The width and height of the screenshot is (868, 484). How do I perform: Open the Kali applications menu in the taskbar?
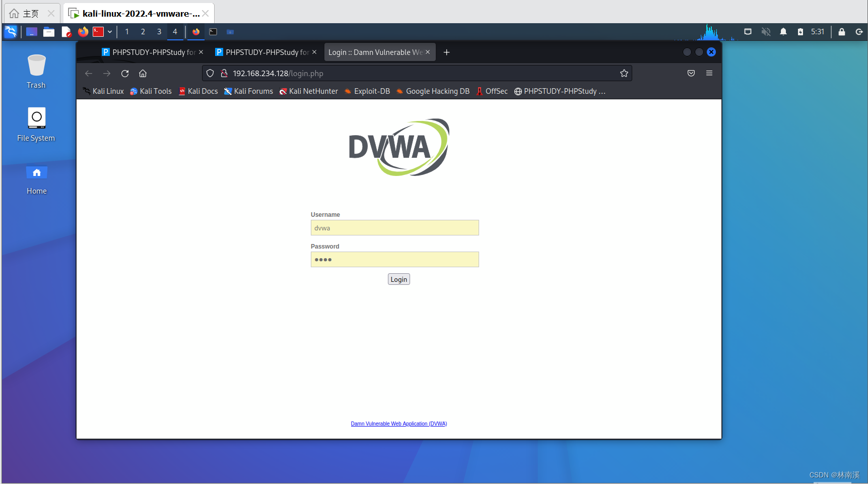[x=11, y=31]
